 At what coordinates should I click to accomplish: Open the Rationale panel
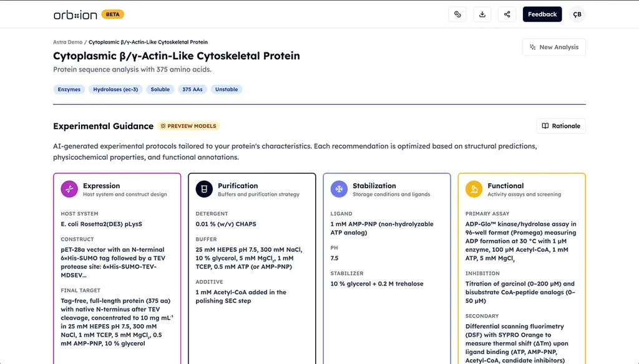click(561, 126)
